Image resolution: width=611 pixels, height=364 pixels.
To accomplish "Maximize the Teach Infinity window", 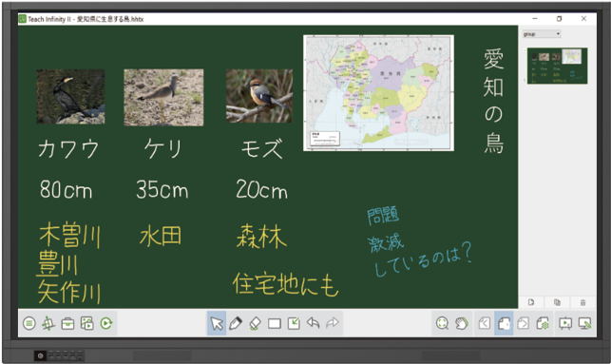I will coord(559,19).
